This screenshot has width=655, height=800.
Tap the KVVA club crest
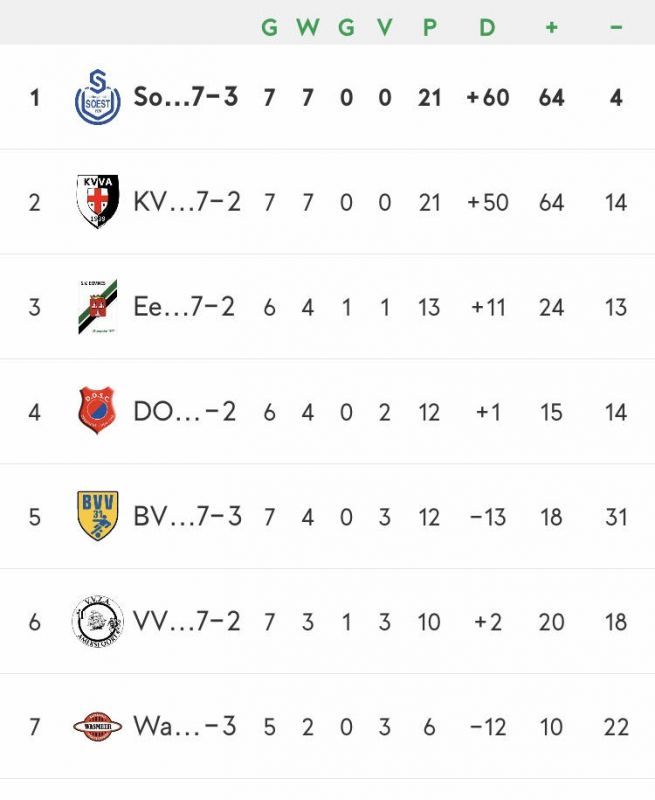[97, 202]
